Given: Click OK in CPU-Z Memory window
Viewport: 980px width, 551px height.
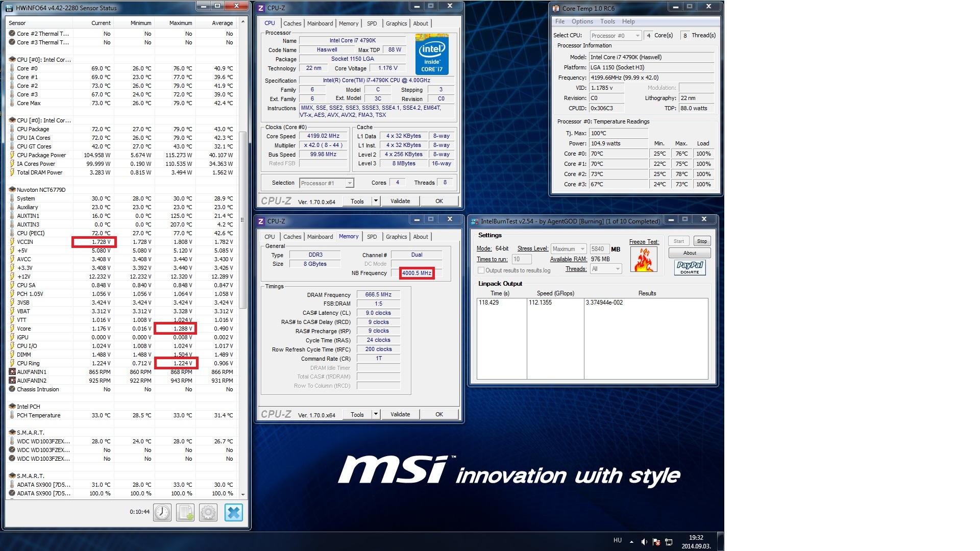Looking at the screenshot, I should (439, 414).
